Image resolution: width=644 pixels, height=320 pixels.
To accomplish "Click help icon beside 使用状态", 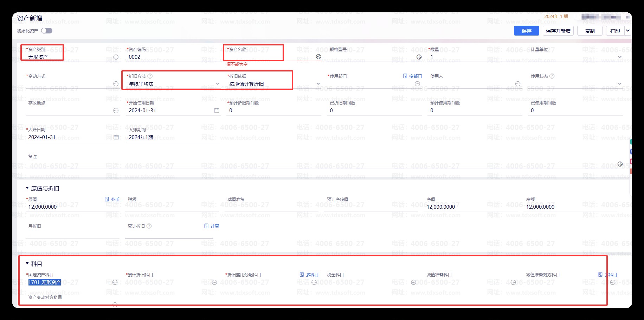I will (x=552, y=76).
